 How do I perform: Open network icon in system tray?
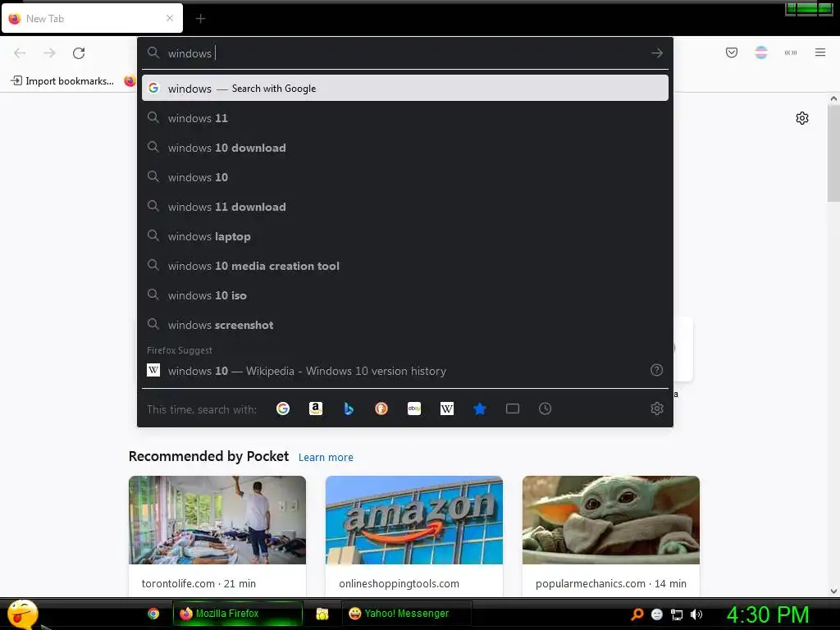677,614
